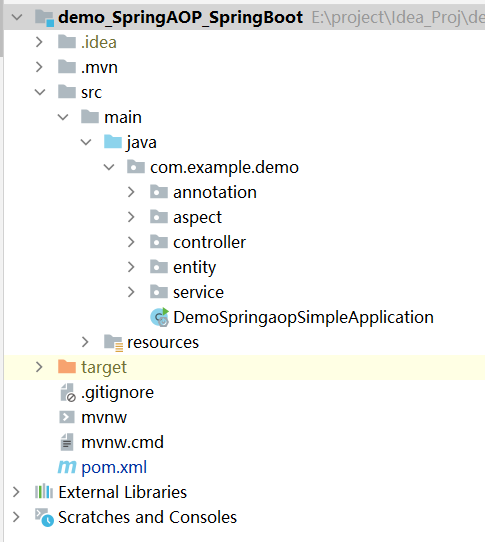Click the External Libraries icon

44,492
